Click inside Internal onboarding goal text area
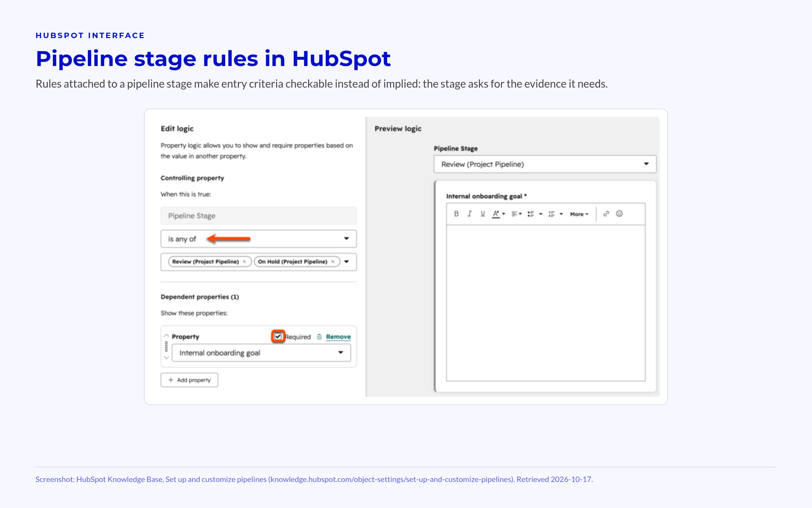The height and width of the screenshot is (508, 812). point(546,303)
